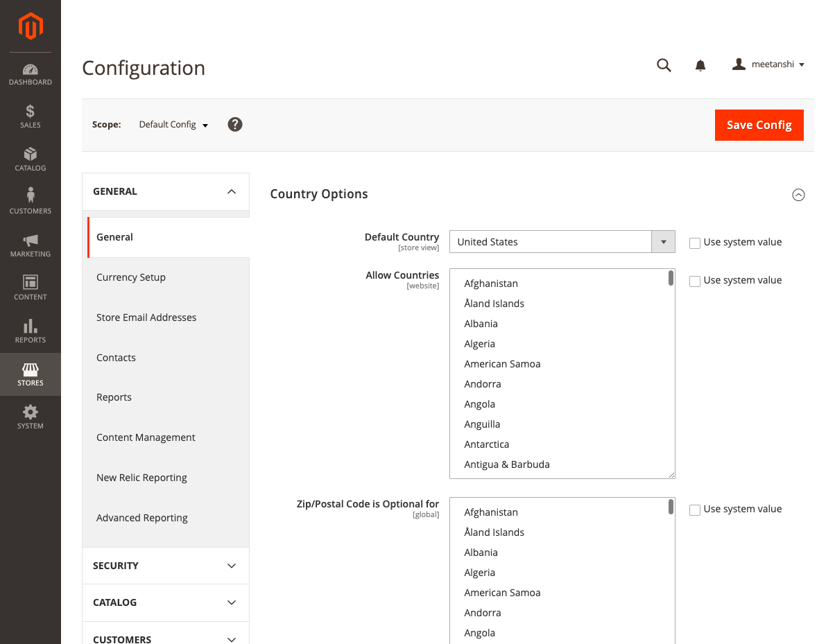835x644 pixels.
Task: Open the Stores storefront icon
Action: 31,369
